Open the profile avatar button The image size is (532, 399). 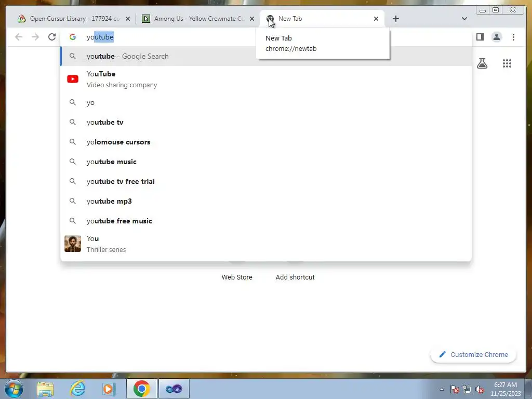click(x=497, y=37)
